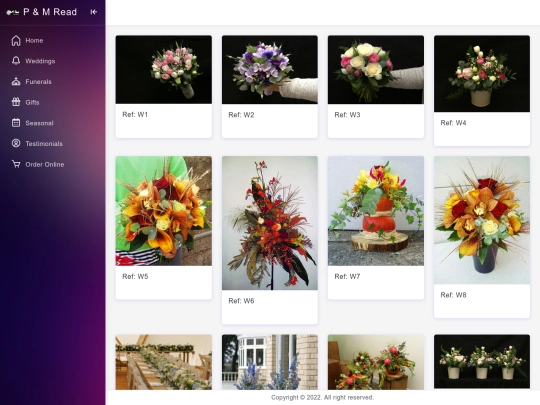
Task: Open the W6 tall autumn arrangement photo
Action: click(x=270, y=223)
